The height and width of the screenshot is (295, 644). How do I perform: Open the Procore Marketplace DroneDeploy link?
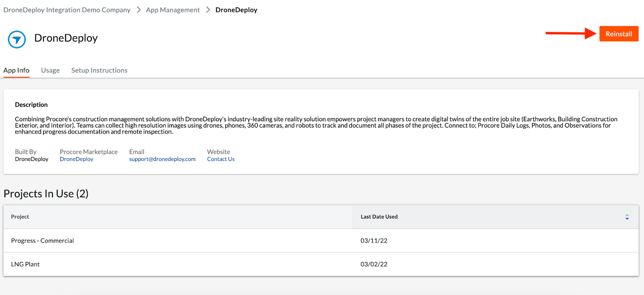click(76, 159)
